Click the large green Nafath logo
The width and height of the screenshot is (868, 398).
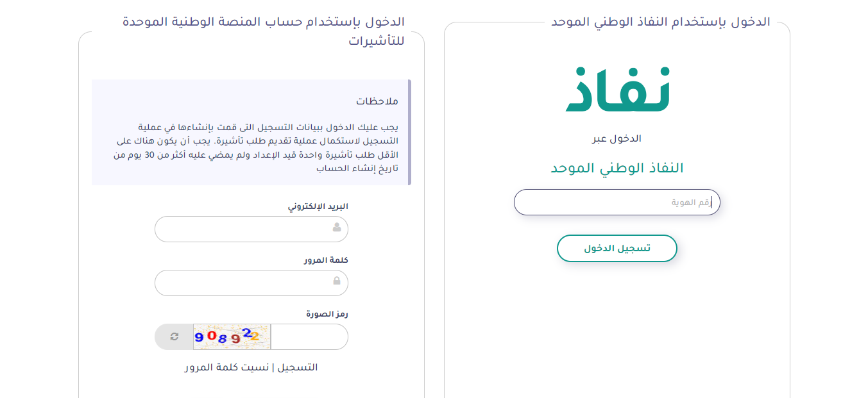click(x=618, y=89)
